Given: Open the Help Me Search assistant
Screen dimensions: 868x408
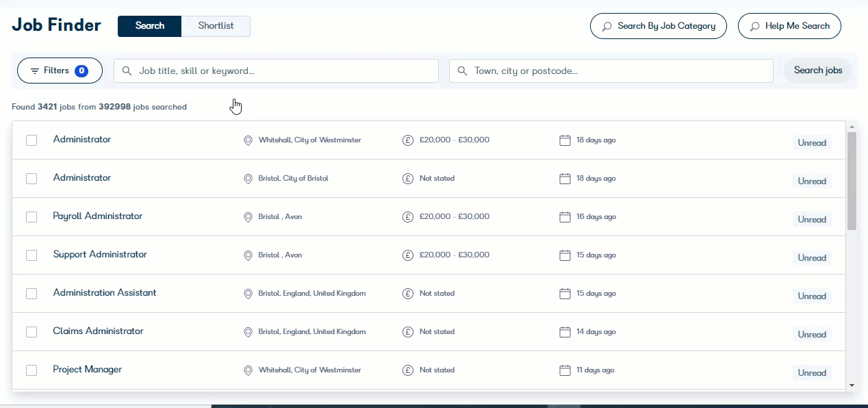Looking at the screenshot, I should point(789,26).
